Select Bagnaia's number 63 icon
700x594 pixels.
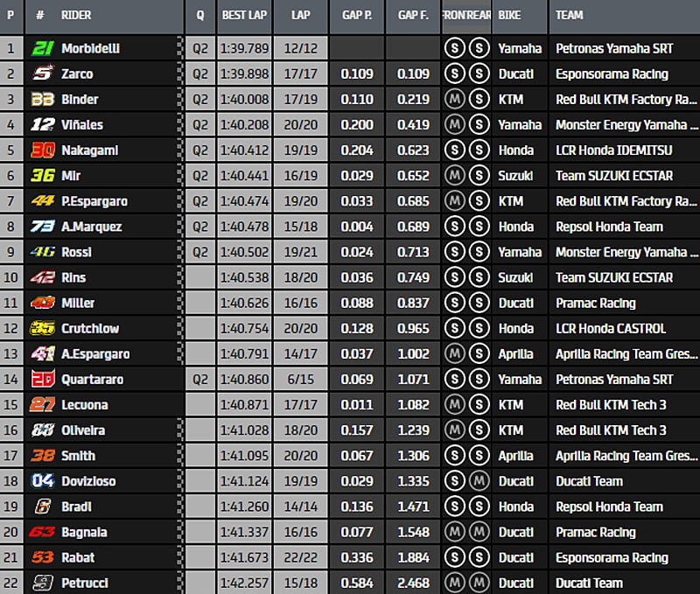(41, 532)
